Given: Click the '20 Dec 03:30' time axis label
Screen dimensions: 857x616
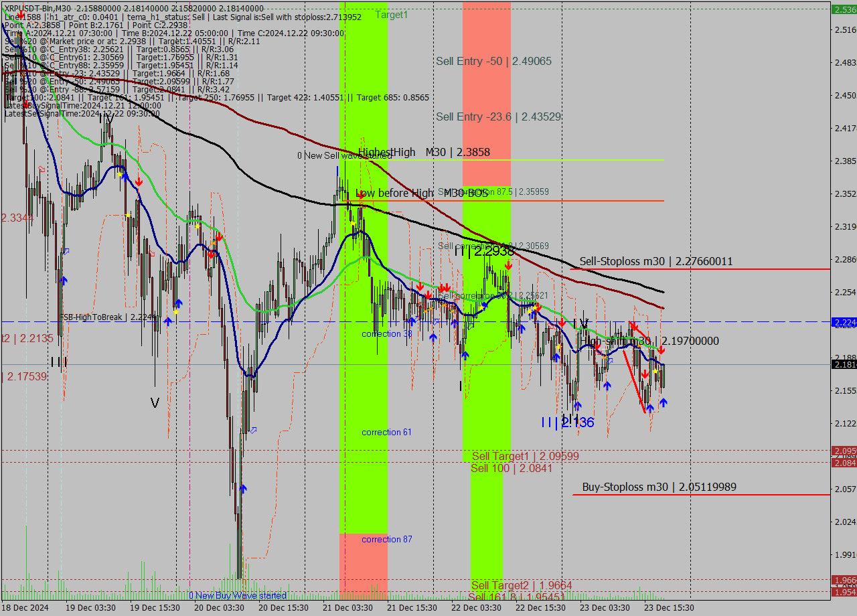Looking at the screenshot, I should pyautogui.click(x=219, y=608).
